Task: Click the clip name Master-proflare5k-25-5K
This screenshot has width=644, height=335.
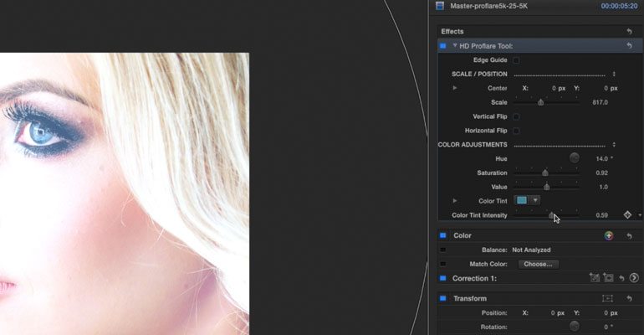Action: 488,6
